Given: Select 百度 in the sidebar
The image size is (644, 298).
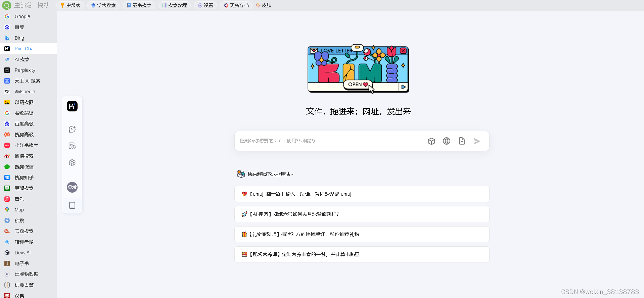Looking at the screenshot, I should point(28,27).
